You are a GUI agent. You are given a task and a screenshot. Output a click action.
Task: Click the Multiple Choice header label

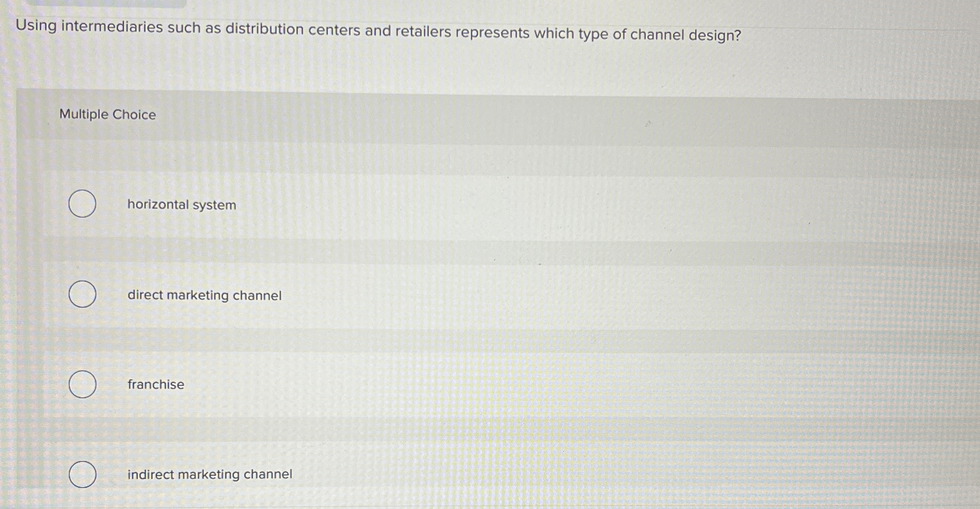[107, 115]
